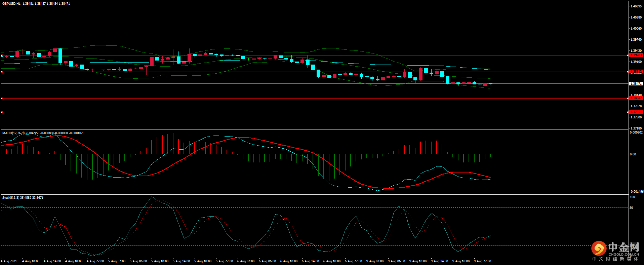Click the 9 Aug 06:00 time label
Viewport: 644px width, 265px height.
coord(396,261)
